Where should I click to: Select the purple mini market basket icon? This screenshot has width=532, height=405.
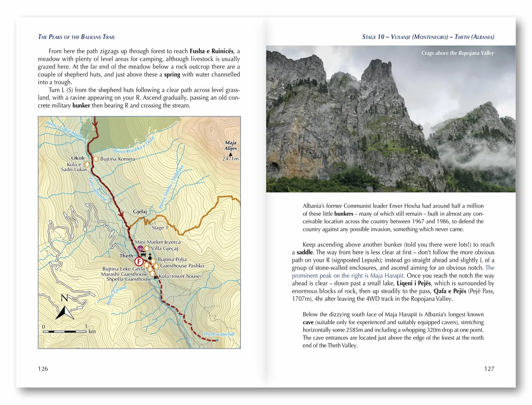pos(140,248)
